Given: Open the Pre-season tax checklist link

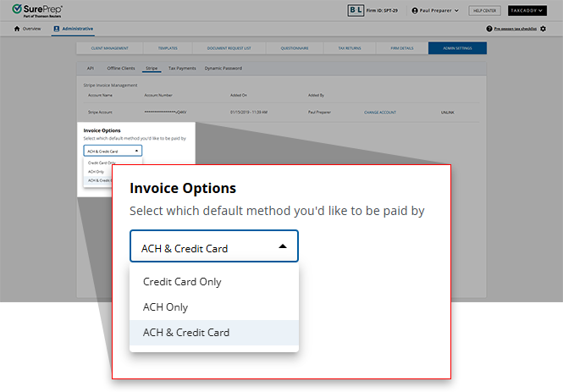Looking at the screenshot, I should [x=516, y=29].
